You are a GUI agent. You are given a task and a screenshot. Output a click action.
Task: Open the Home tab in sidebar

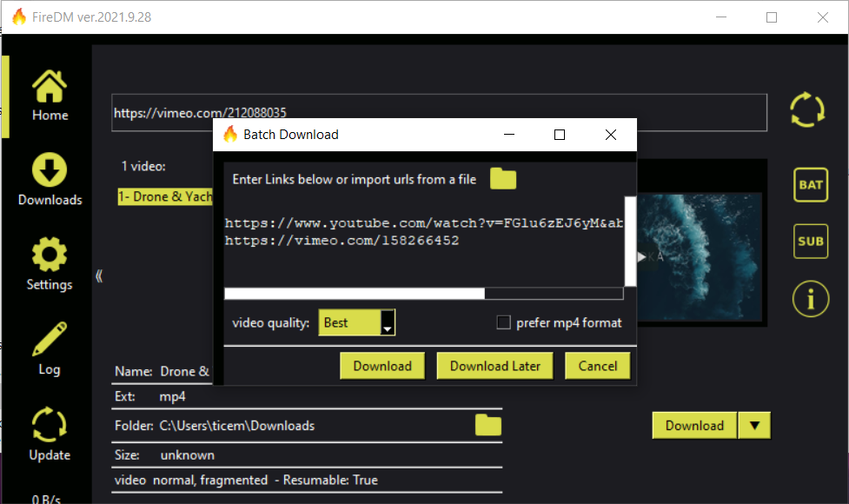50,96
